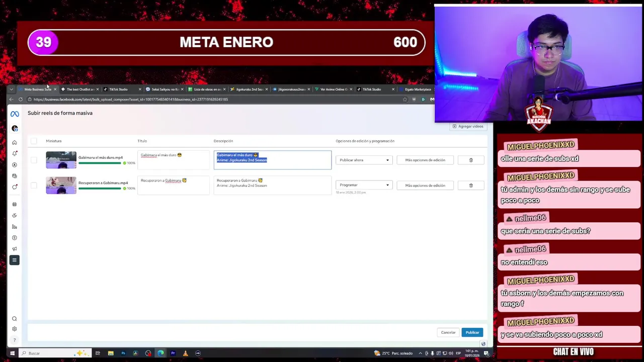Screen dimensions: 644x362
Task: Open notifications bell in Meta sidebar
Action: (15, 153)
